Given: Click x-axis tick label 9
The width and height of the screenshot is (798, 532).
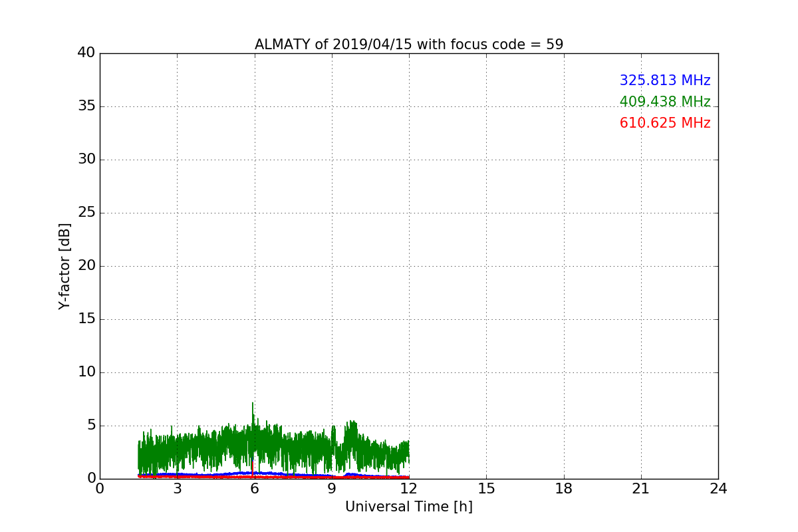Looking at the screenshot, I should pyautogui.click(x=332, y=489).
